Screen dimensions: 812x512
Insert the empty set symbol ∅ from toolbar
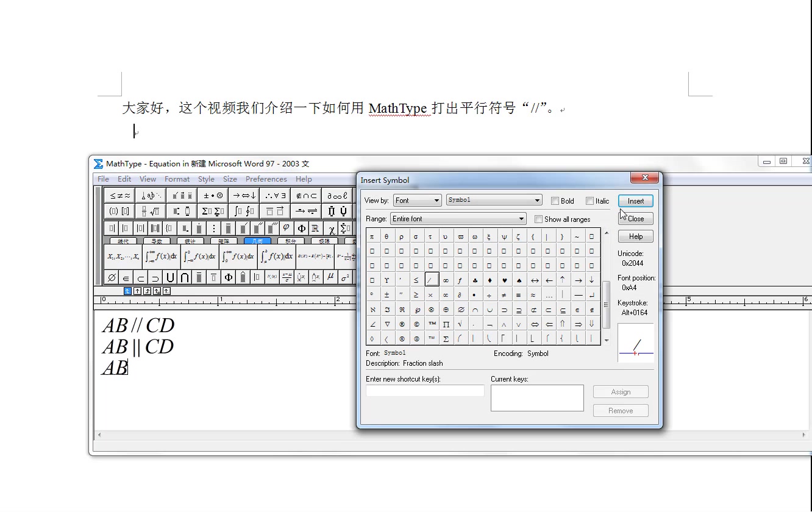(x=112, y=277)
